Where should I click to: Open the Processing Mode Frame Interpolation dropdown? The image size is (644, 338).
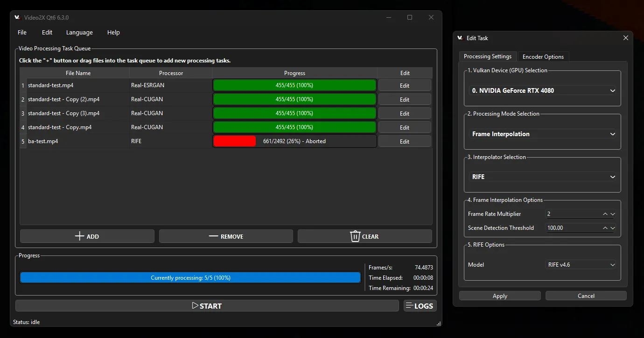click(x=542, y=134)
